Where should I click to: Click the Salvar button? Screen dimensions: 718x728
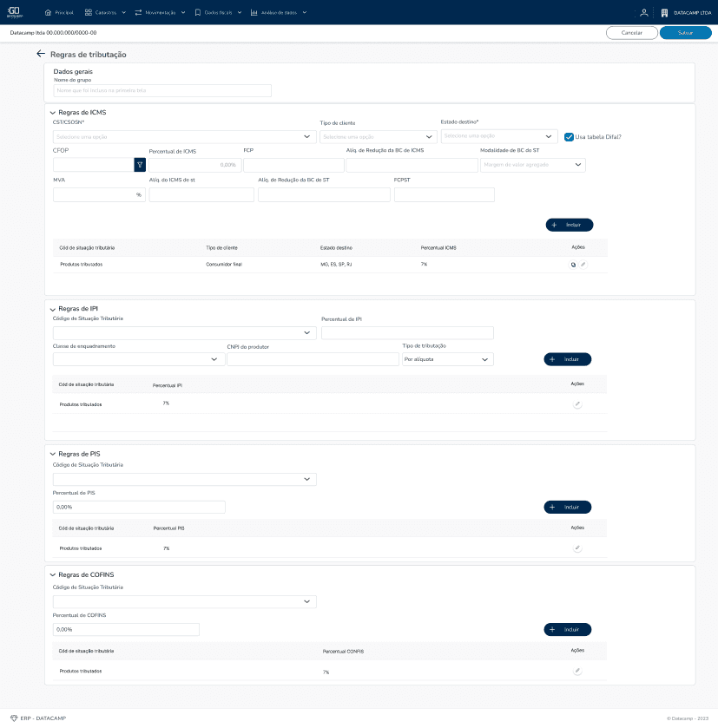(686, 33)
